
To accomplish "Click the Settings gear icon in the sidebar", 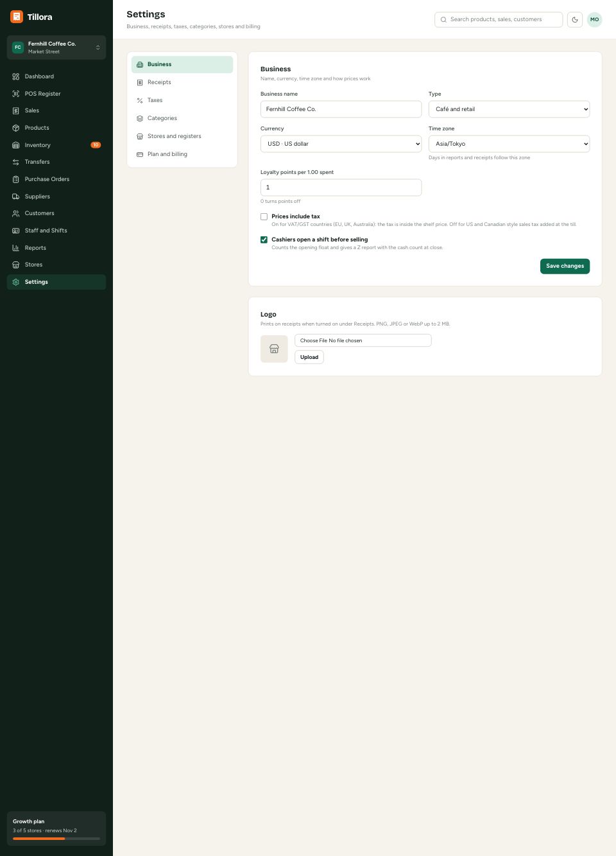I will coord(16,282).
